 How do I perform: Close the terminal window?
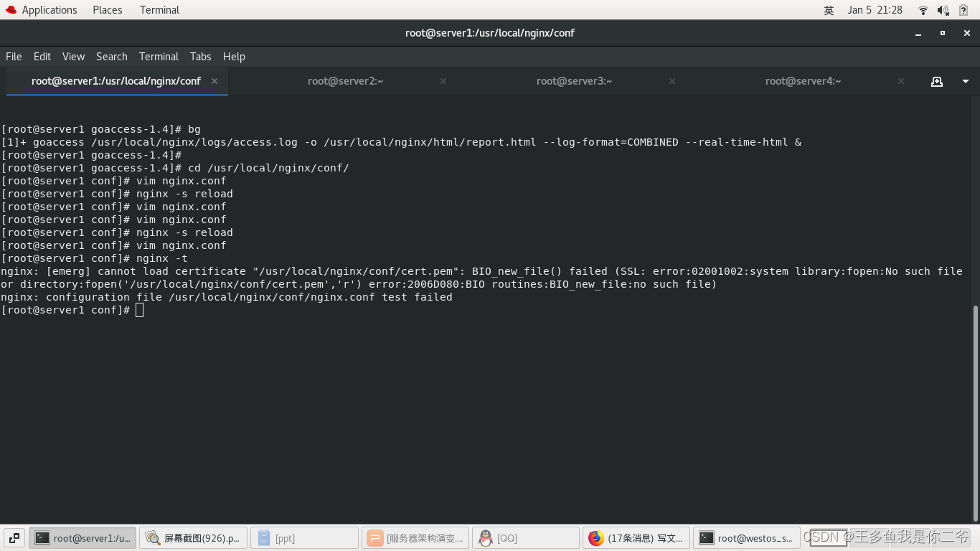[966, 33]
